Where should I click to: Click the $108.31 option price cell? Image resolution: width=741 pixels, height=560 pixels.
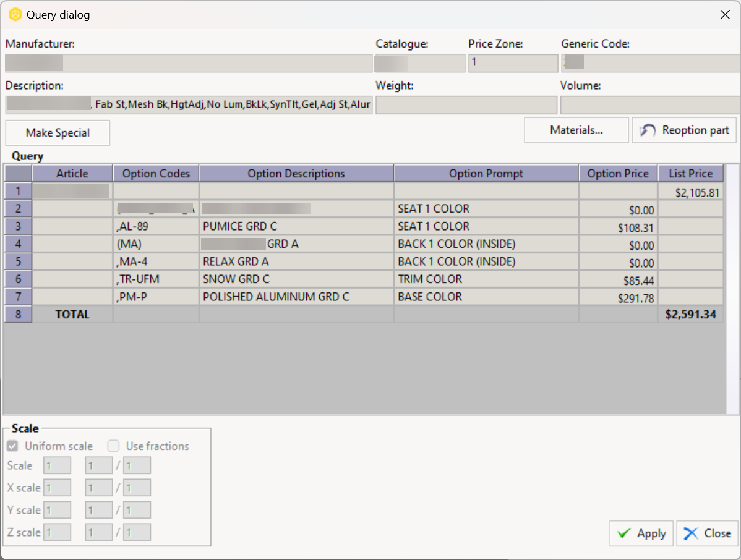(618, 226)
